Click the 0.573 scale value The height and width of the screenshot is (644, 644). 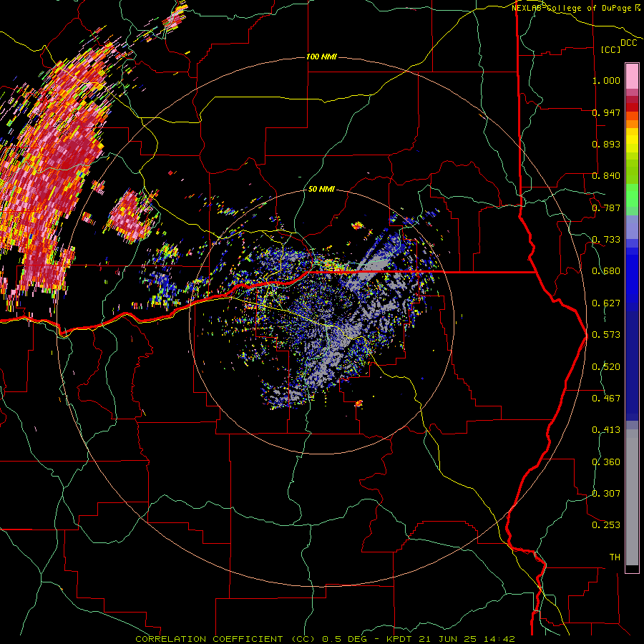coord(606,335)
